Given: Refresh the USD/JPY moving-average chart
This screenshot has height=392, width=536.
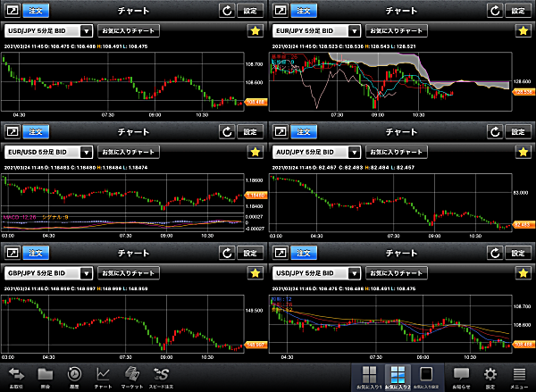Looking at the screenshot, I should coord(495,253).
